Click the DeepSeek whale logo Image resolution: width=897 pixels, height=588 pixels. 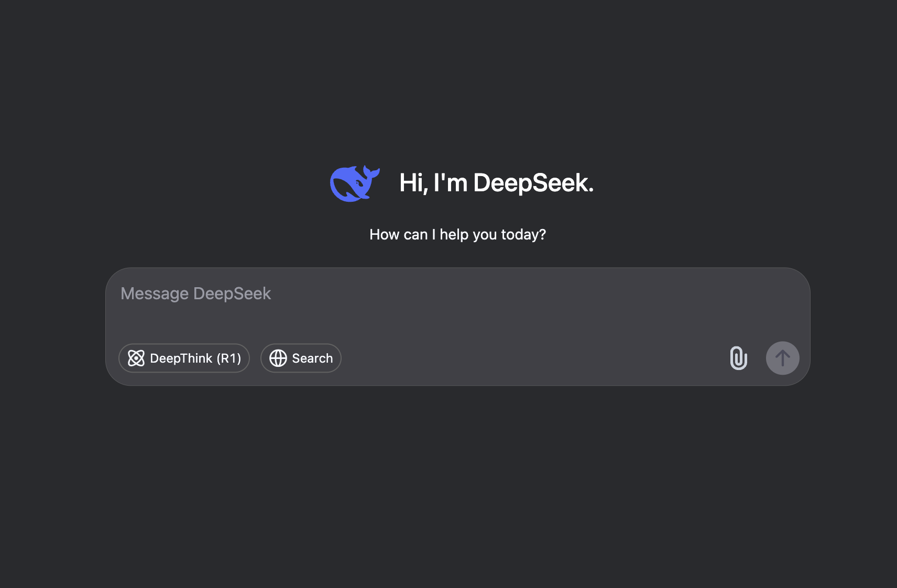[355, 183]
